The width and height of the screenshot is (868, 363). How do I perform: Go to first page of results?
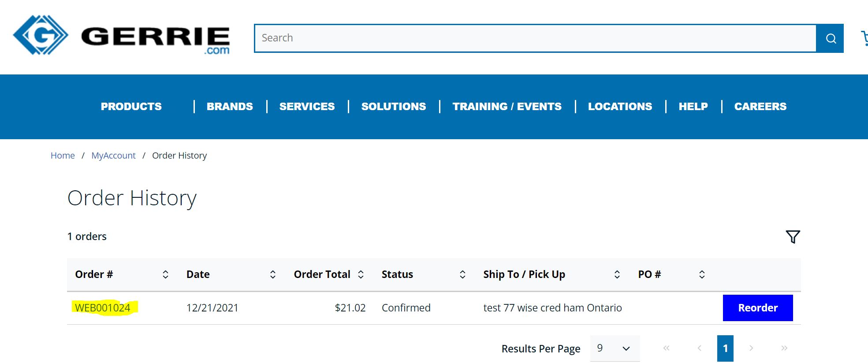[x=666, y=348]
